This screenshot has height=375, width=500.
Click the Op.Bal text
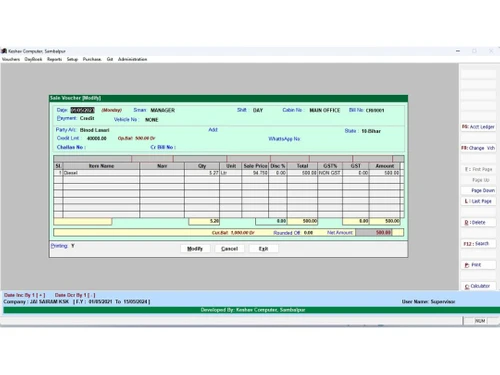pyautogui.click(x=136, y=138)
